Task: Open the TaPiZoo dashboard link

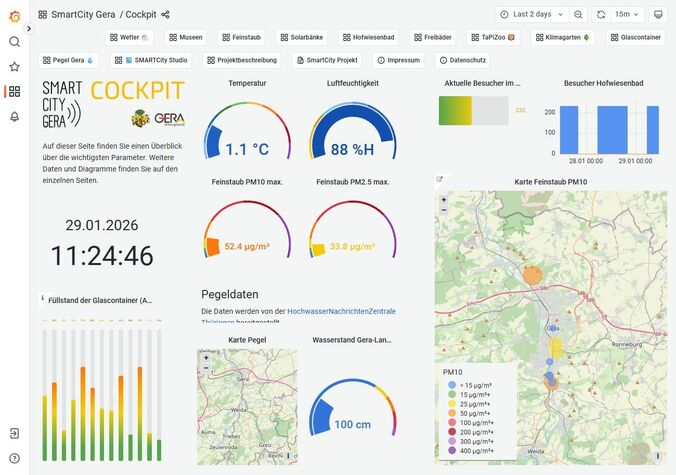Action: pyautogui.click(x=493, y=38)
